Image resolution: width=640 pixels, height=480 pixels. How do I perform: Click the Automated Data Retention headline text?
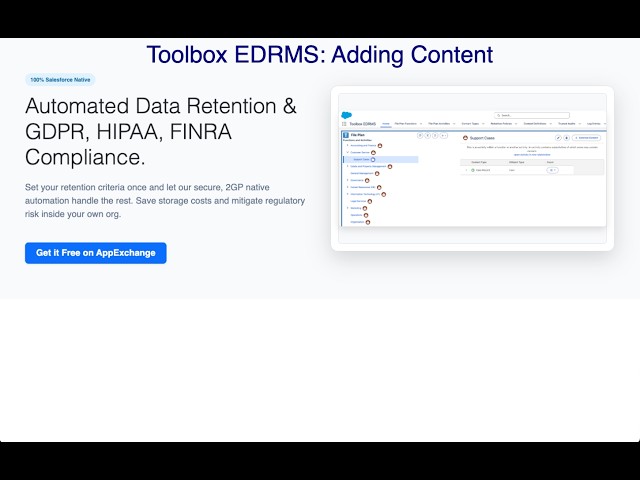(161, 131)
